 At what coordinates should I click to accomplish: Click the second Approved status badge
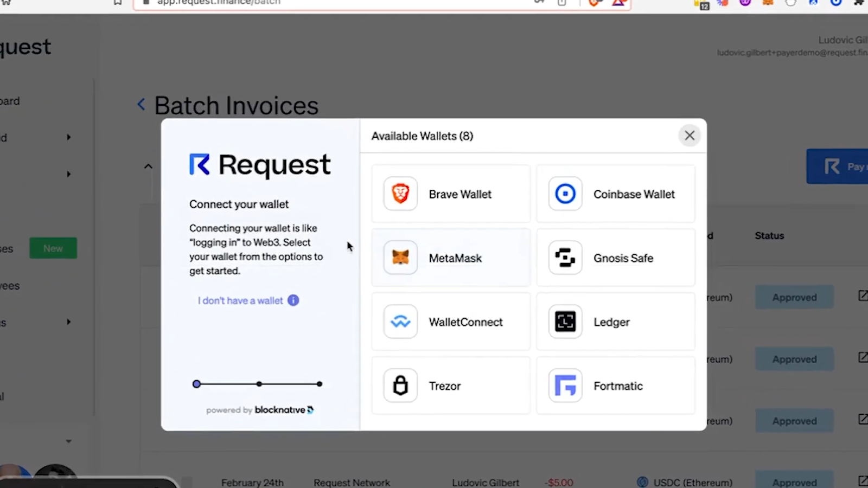click(x=794, y=359)
